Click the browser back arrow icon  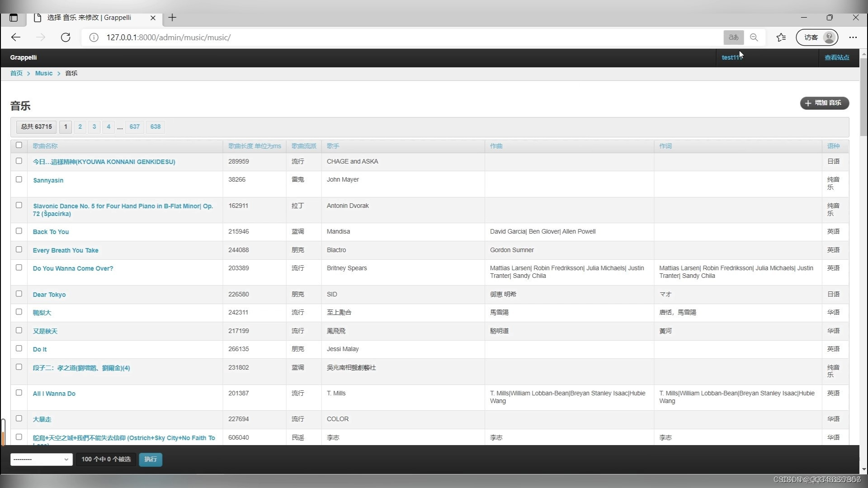click(x=16, y=38)
